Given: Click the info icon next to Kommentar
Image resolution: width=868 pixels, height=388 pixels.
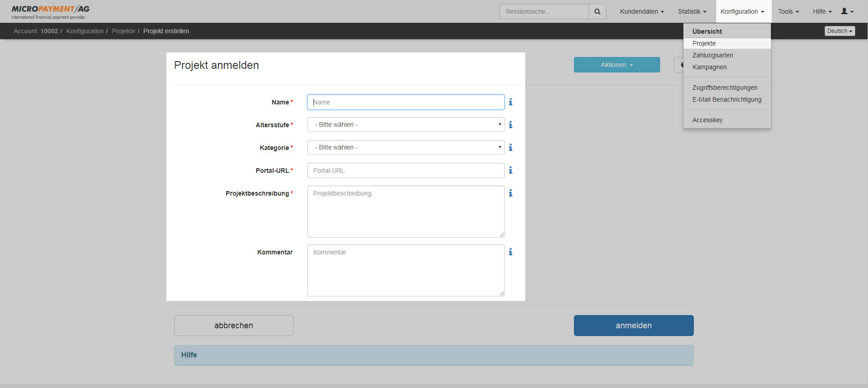Looking at the screenshot, I should point(511,252).
